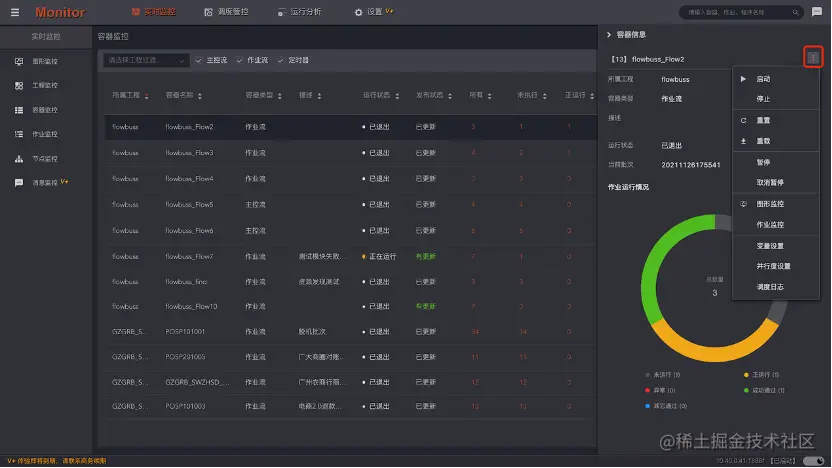Select the POSP101001 container name
Screen dimensions: 832x468
coord(185,332)
